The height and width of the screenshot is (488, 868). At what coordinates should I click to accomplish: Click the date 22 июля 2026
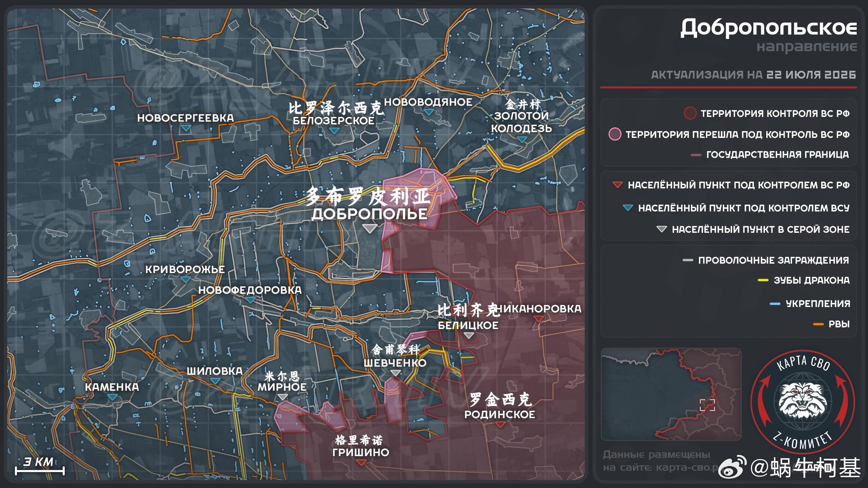pyautogui.click(x=811, y=75)
